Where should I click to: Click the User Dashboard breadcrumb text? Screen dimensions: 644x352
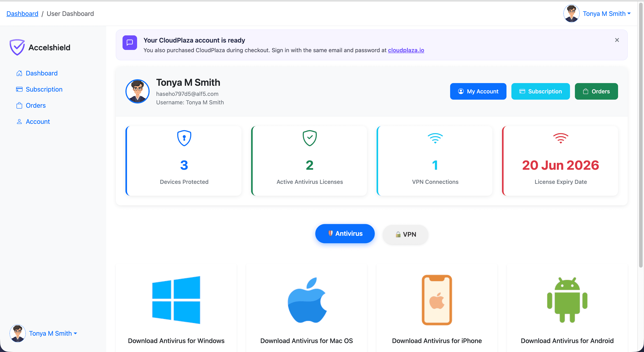point(70,13)
